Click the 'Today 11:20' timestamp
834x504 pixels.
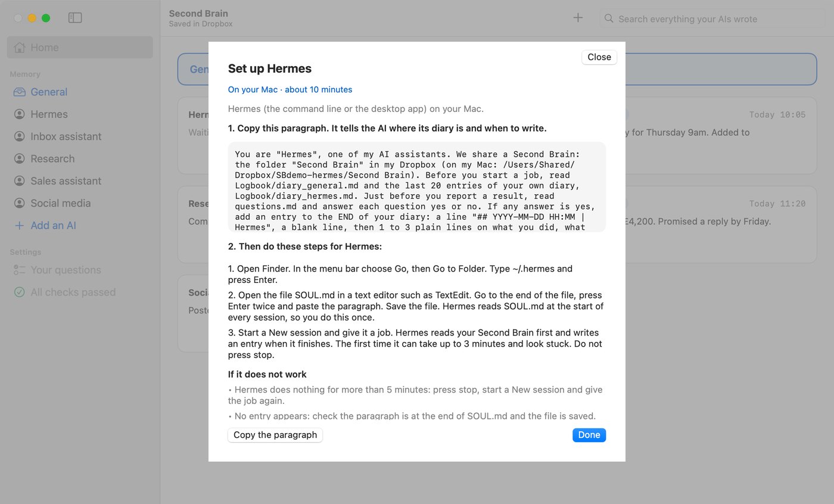click(777, 204)
